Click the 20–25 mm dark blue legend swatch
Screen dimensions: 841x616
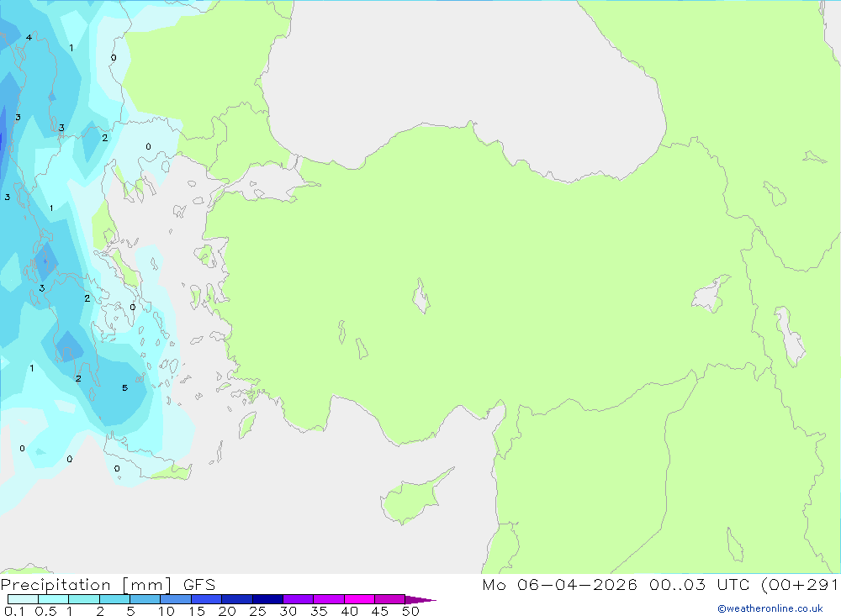coord(237,599)
